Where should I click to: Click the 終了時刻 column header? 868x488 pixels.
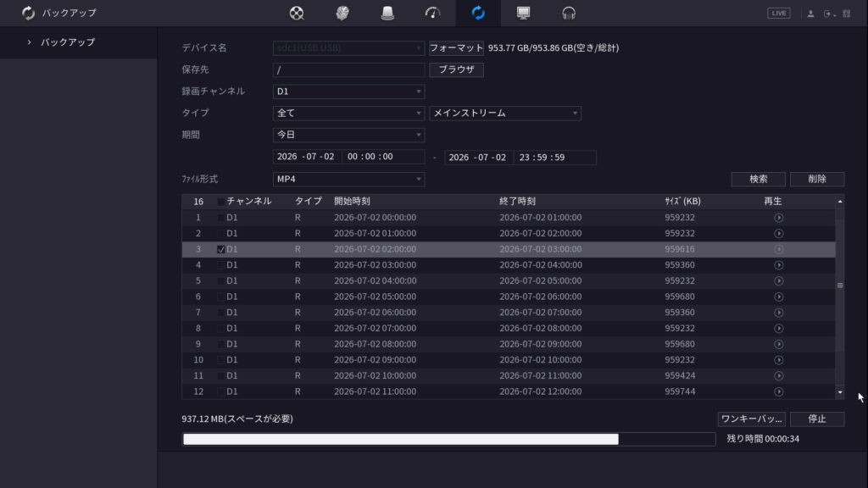coord(518,202)
